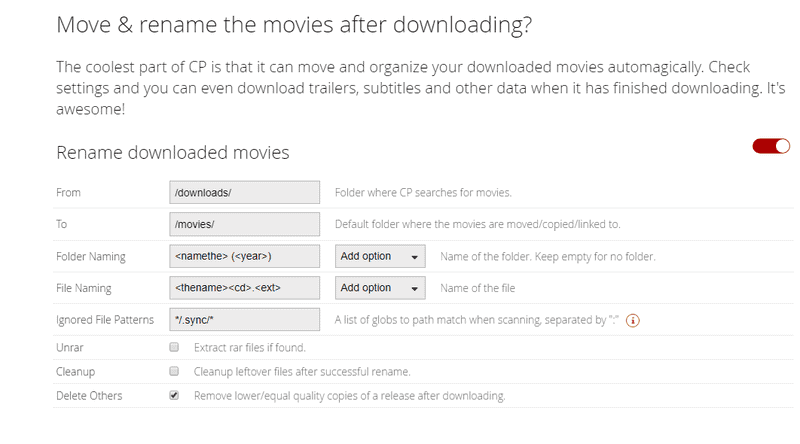Click the "Ignored File Patterns" label
This screenshot has height=444, width=800.
point(105,320)
